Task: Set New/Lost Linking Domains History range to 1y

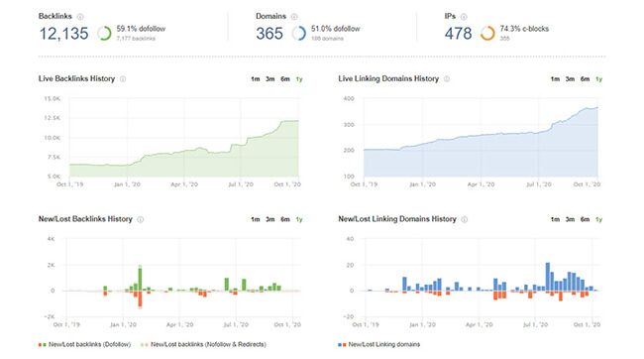Action: click(x=598, y=219)
